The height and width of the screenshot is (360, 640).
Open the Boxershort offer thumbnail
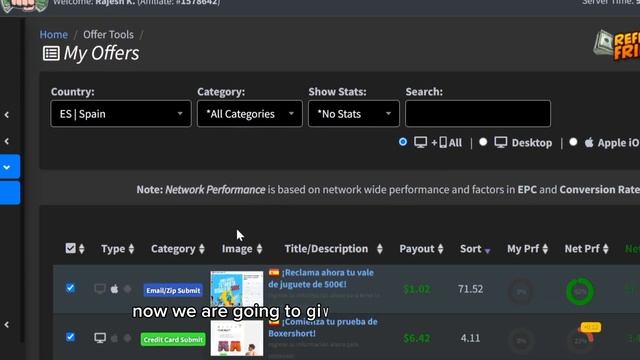[x=237, y=338]
